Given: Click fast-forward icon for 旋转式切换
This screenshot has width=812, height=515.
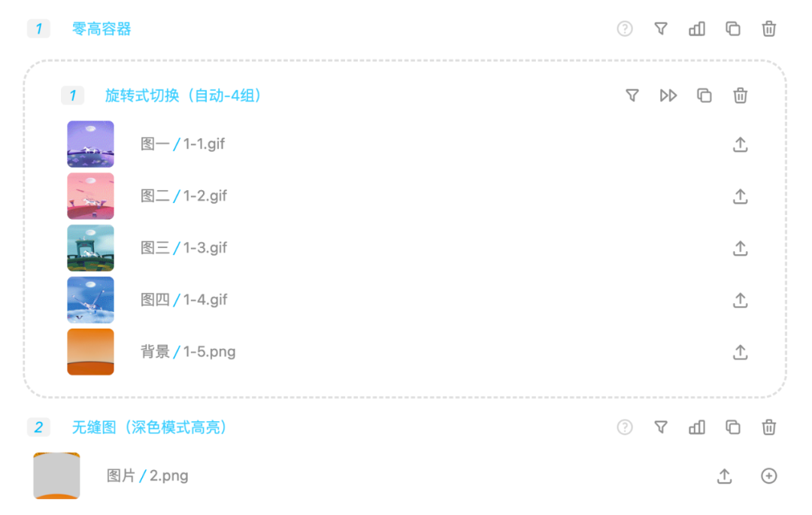Looking at the screenshot, I should [668, 95].
